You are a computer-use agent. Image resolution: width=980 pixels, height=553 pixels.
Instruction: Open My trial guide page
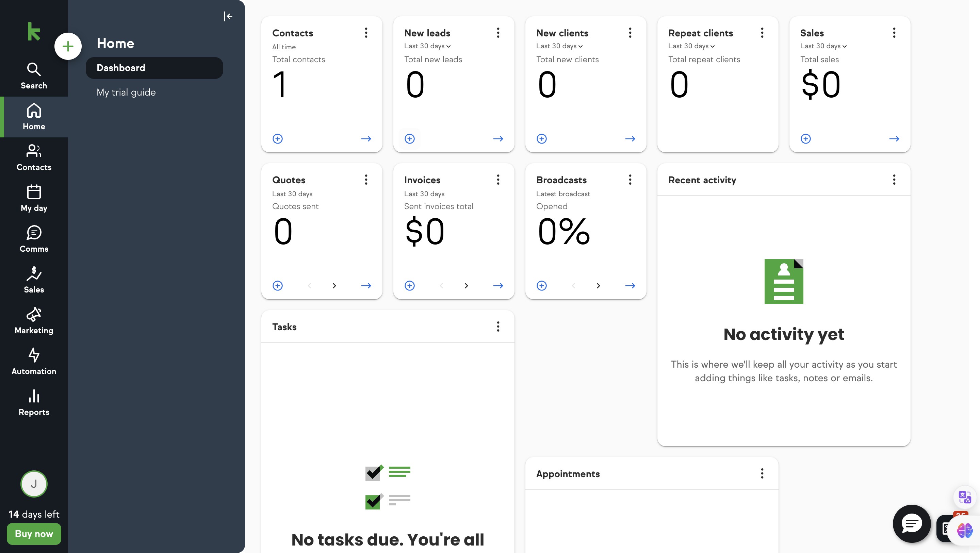pyautogui.click(x=126, y=93)
